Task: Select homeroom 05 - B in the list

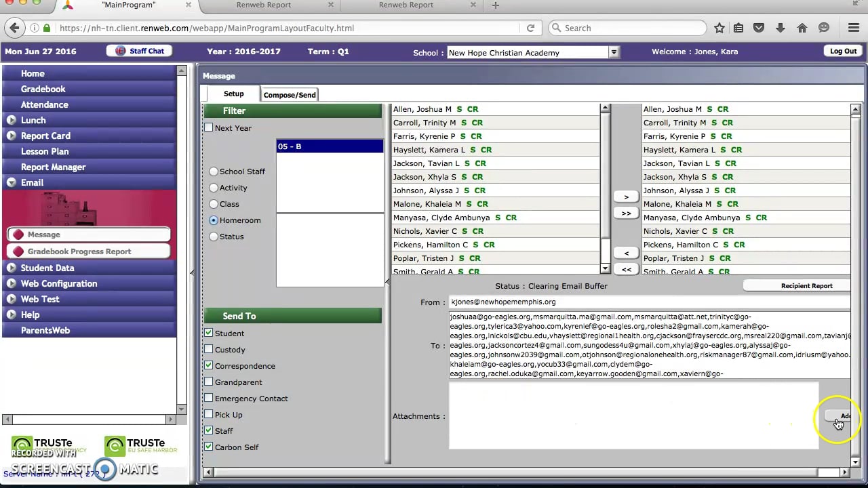Action: (330, 146)
